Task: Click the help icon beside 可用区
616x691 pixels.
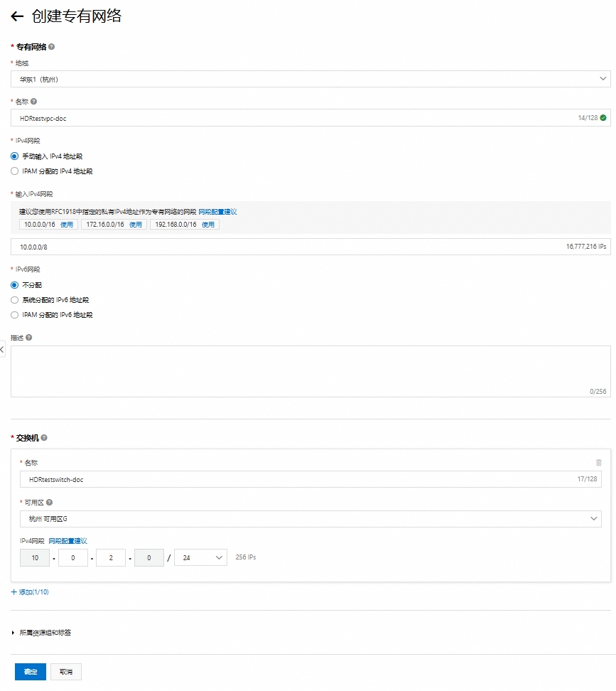Action: pos(49,503)
